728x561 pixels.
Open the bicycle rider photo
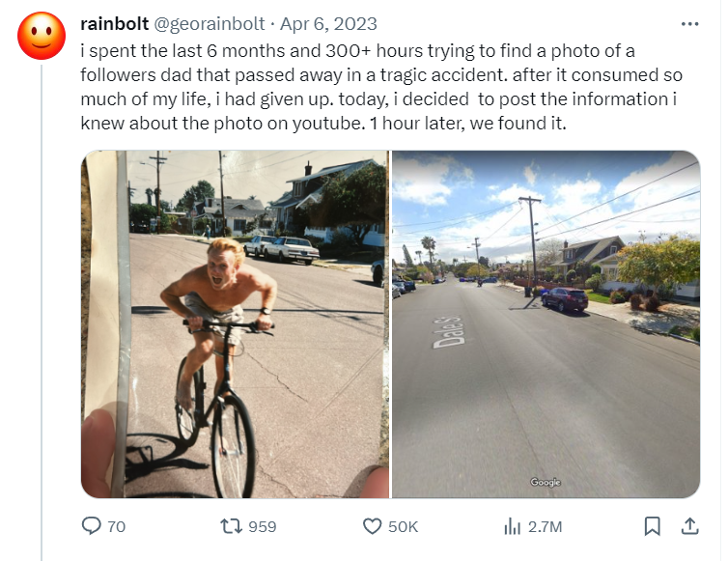click(x=235, y=323)
